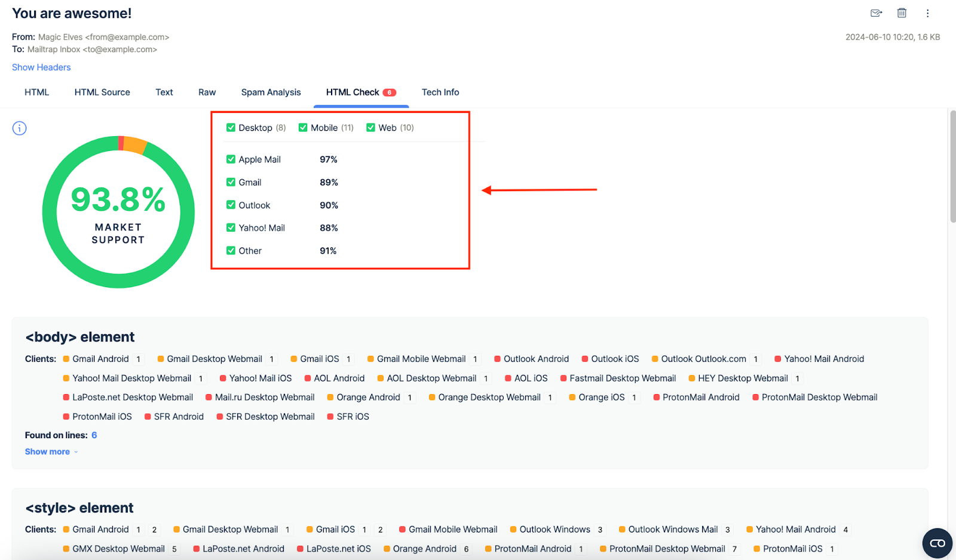Click Outlook Android client label

point(536,359)
